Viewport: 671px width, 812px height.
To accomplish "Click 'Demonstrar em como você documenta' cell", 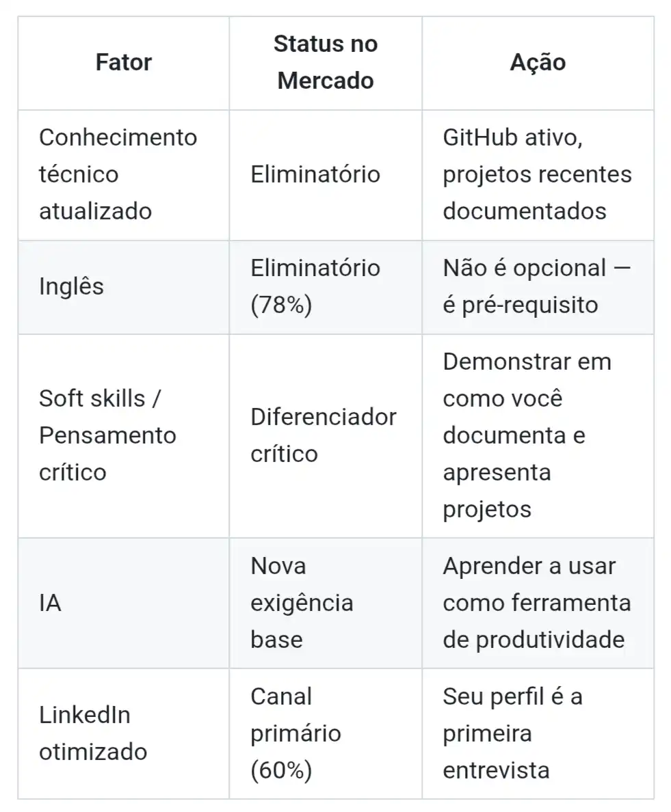I will pyautogui.click(x=527, y=435).
